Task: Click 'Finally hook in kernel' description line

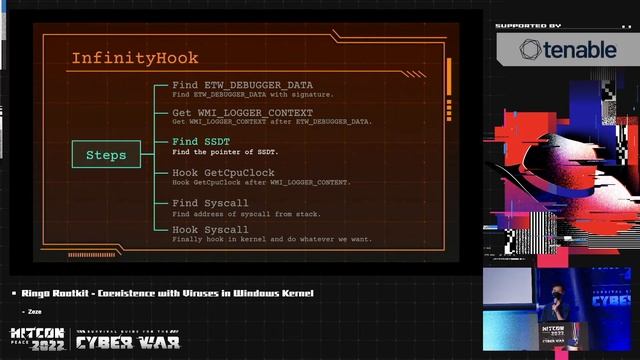Action: click(x=272, y=239)
